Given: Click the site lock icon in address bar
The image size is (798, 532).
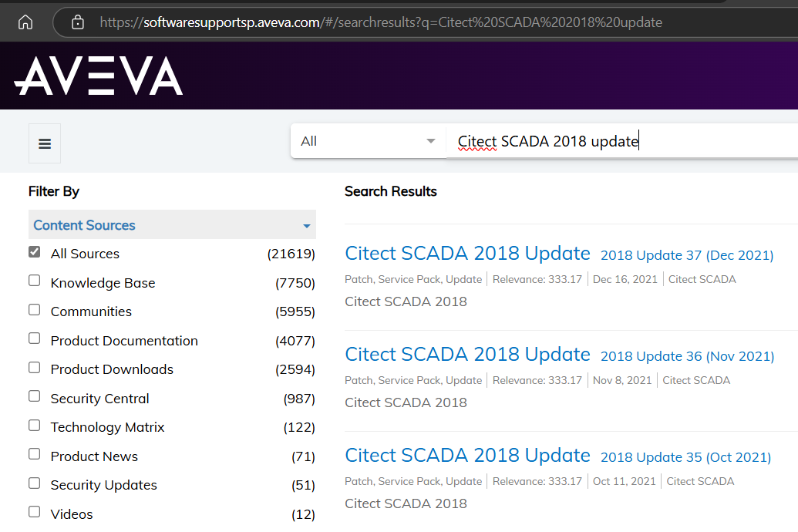Looking at the screenshot, I should [77, 22].
